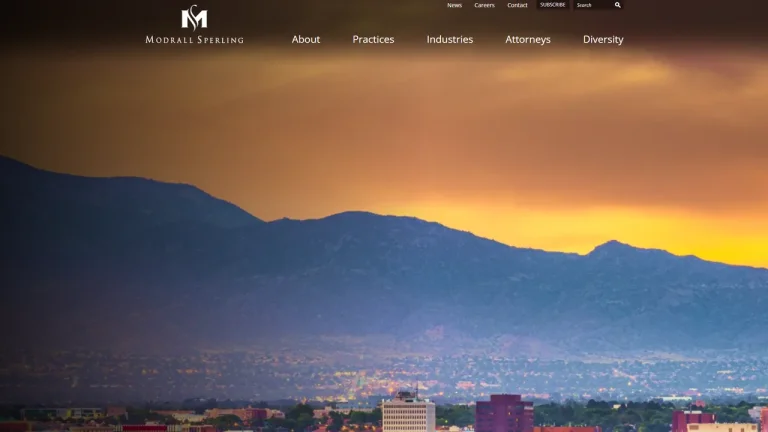Open the Diversity menu
This screenshot has height=432, width=768.
click(603, 39)
